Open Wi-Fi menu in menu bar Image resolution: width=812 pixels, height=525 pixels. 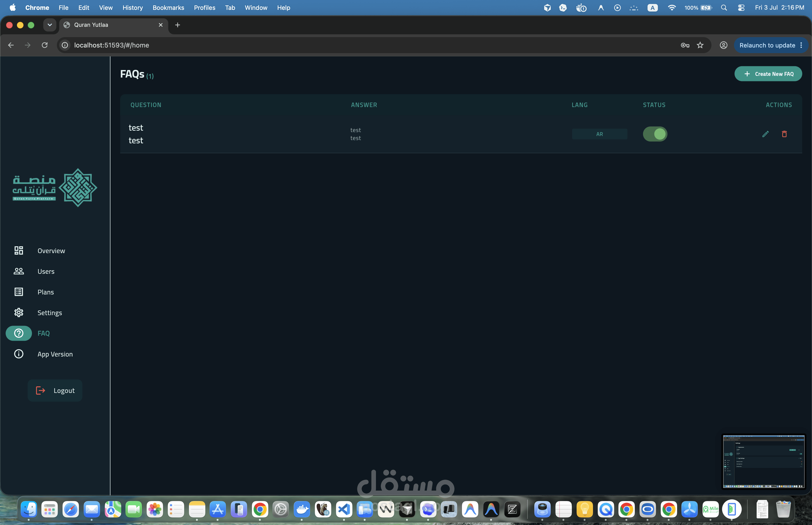coord(671,8)
